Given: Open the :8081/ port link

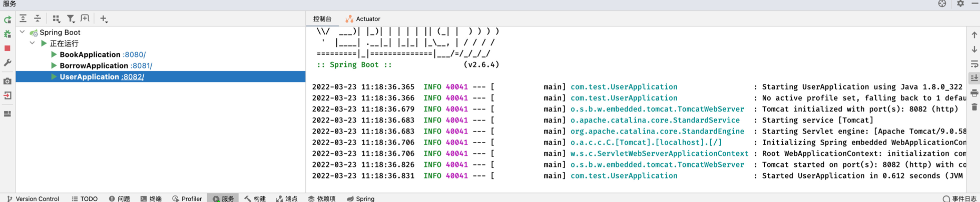Looking at the screenshot, I should click(x=142, y=65).
